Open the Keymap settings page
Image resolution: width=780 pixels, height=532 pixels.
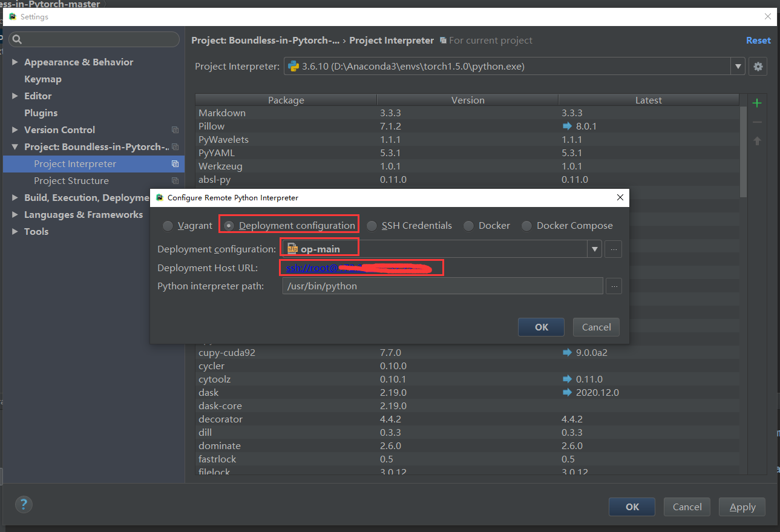tap(42, 79)
